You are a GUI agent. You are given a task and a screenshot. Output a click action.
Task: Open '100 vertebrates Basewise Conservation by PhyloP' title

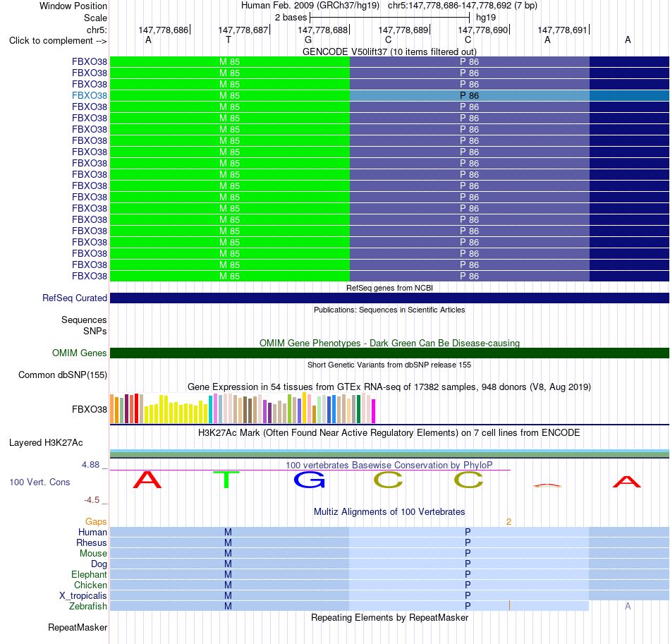coord(389,465)
